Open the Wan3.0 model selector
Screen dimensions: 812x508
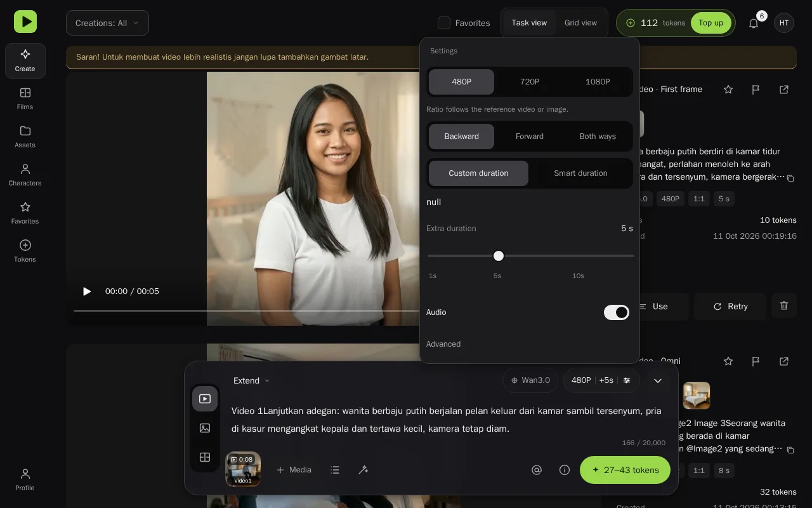[530, 380]
